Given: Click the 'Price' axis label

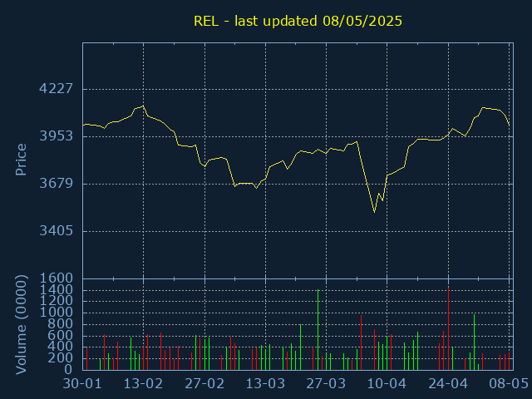Looking at the screenshot, I should tap(21, 160).
